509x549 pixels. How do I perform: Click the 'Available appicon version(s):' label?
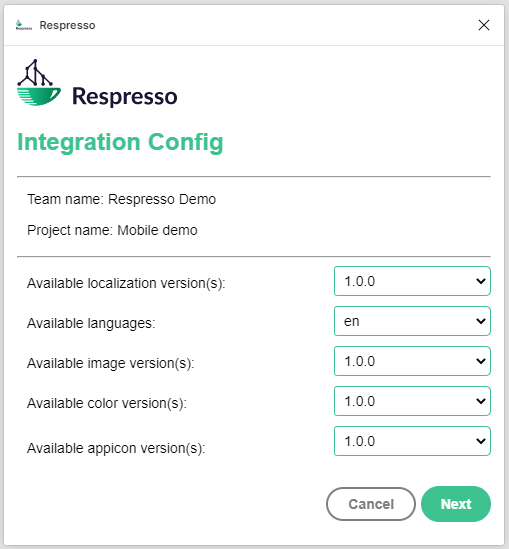point(116,448)
